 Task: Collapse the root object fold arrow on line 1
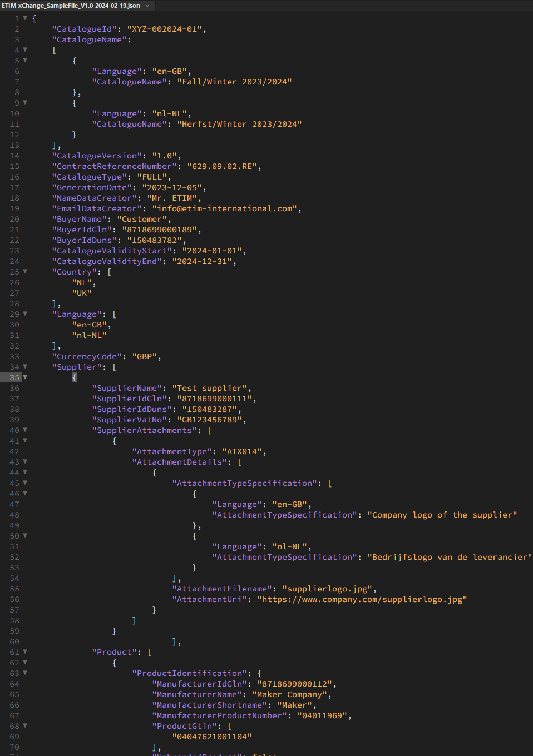[x=25, y=18]
